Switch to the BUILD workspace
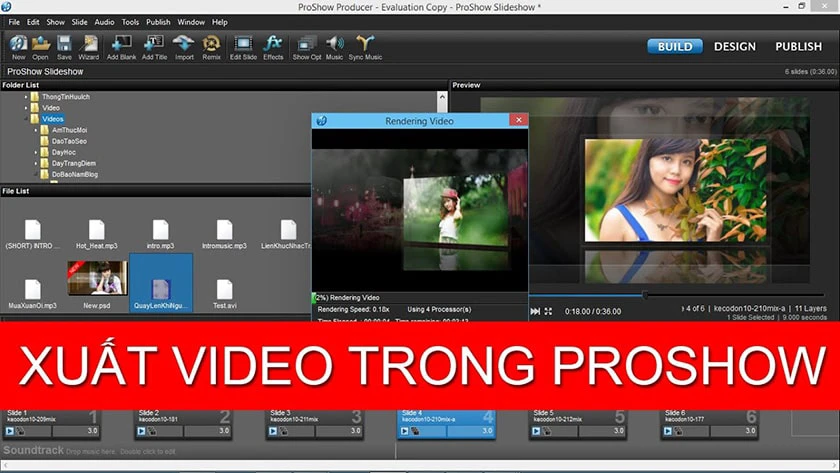 674,47
